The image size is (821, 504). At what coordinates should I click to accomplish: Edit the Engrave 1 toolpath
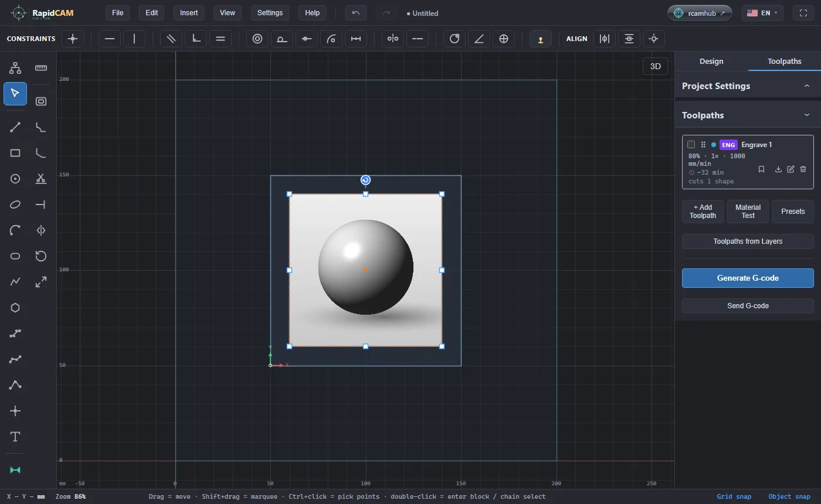click(791, 169)
